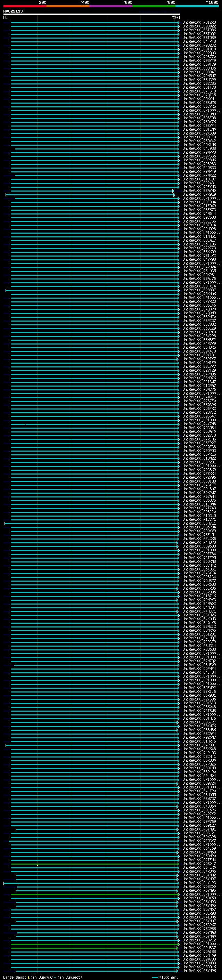This screenshot has width=222, height=980.
Task: Follow the UniRef100_Q7ZV96 link
Action: [x=199, y=477]
